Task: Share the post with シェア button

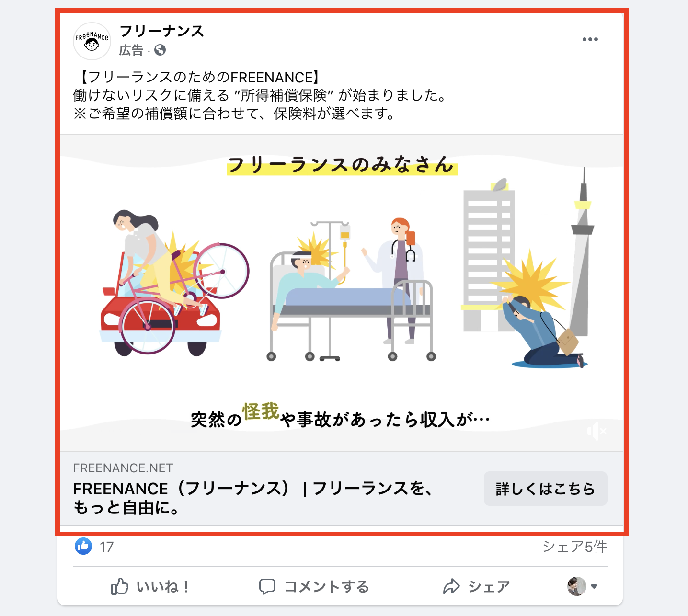Action: click(476, 586)
